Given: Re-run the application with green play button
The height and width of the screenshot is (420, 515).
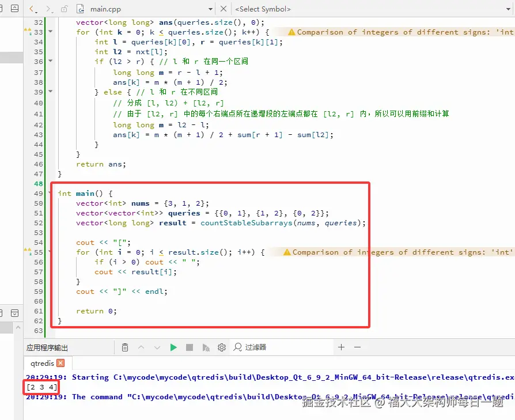Looking at the screenshot, I should [x=173, y=347].
